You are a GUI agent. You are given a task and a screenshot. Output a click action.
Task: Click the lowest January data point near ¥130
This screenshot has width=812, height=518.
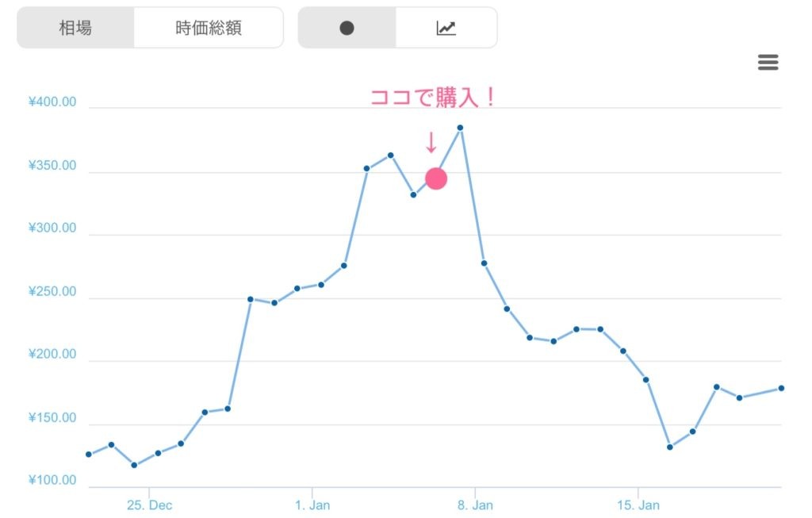(x=669, y=447)
